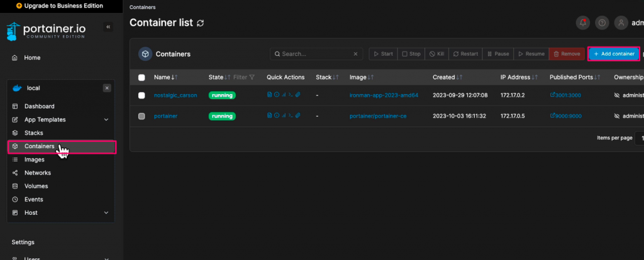This screenshot has height=260, width=644.
Task: Click the Restart button
Action: [x=465, y=54]
